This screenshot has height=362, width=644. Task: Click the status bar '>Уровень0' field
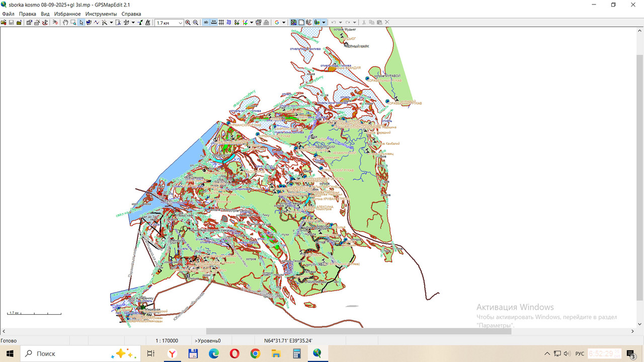207,340
